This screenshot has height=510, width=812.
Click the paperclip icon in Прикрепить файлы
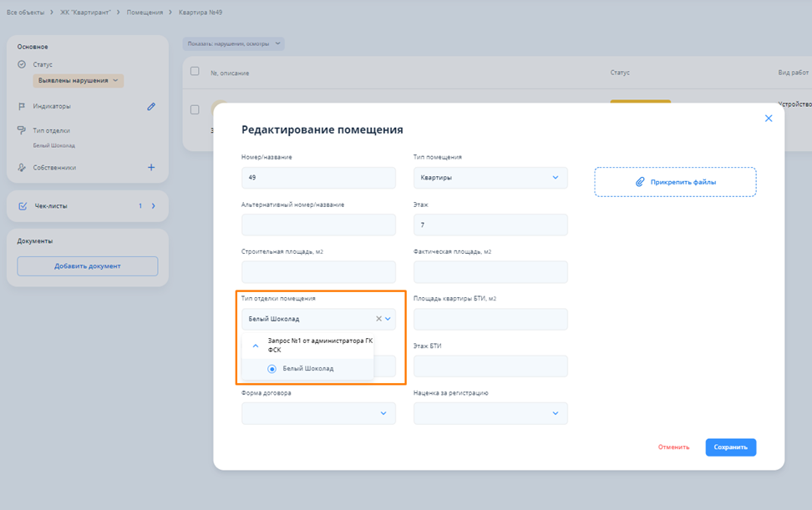(x=640, y=182)
